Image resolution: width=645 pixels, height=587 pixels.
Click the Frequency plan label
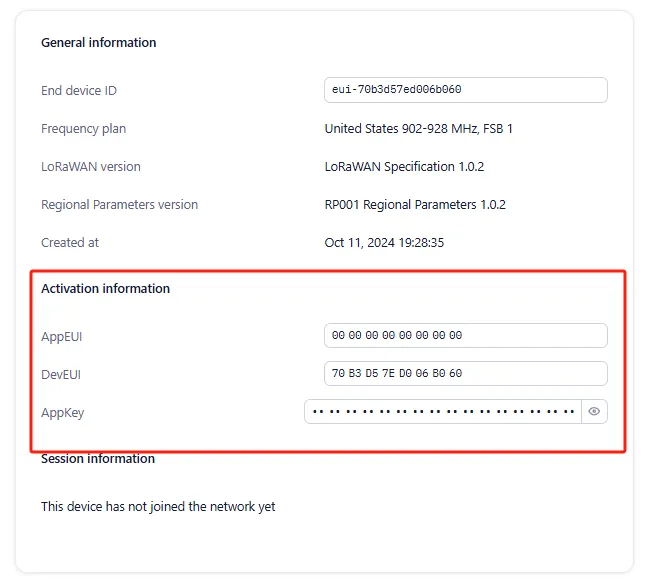point(84,129)
